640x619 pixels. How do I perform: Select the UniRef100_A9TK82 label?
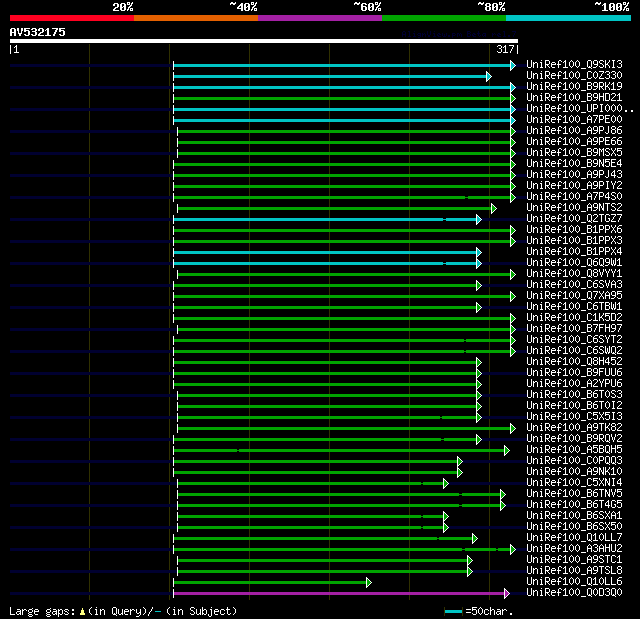(x=574, y=428)
